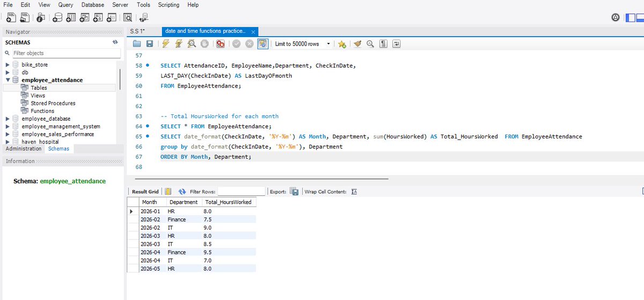Rollback the transaction
644x300 pixels.
coord(249,44)
